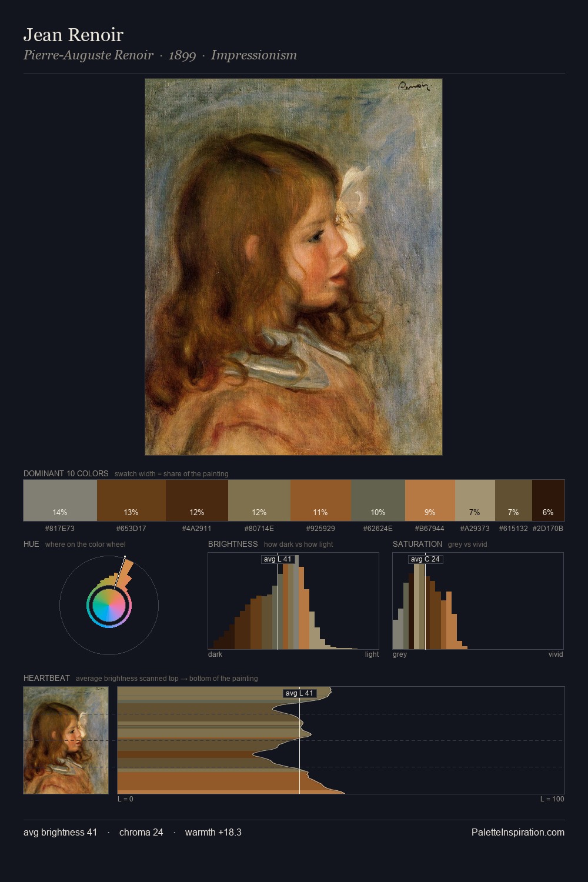
Task: Click the '#653D17' hex code text
Action: coord(131,529)
